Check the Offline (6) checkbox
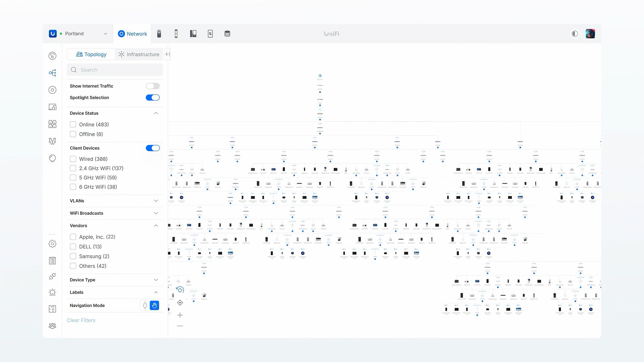The width and height of the screenshot is (644, 362). click(x=73, y=134)
